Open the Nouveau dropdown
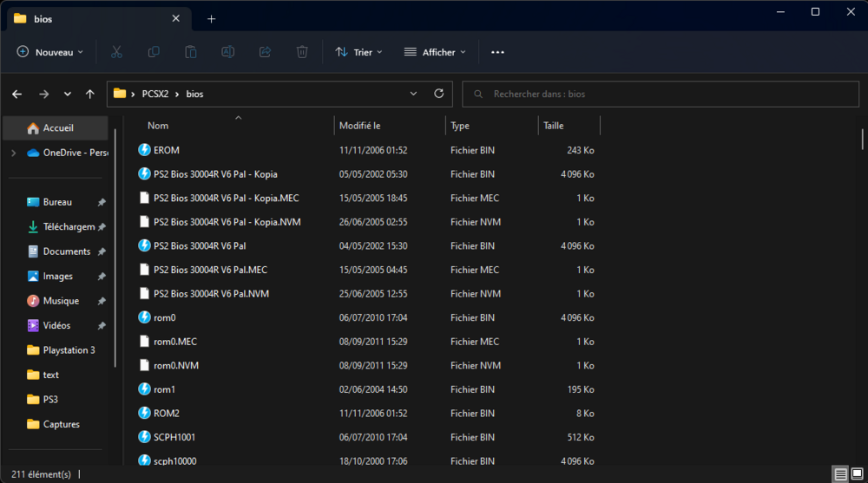 point(50,52)
